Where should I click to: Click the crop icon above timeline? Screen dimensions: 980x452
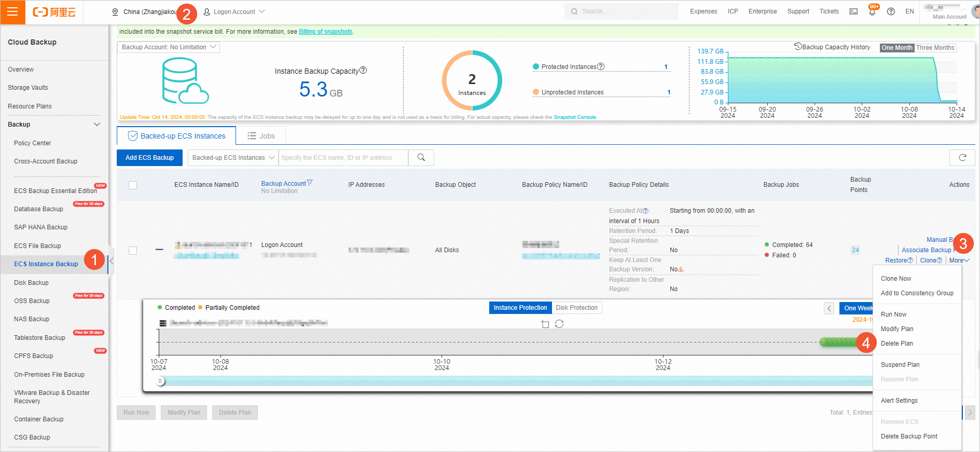[545, 324]
